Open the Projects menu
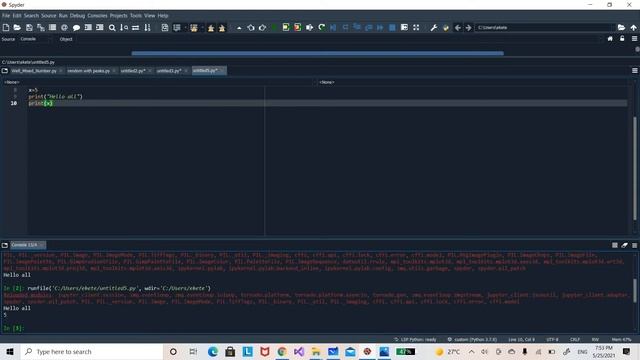This screenshot has height=360, width=640. coord(118,16)
